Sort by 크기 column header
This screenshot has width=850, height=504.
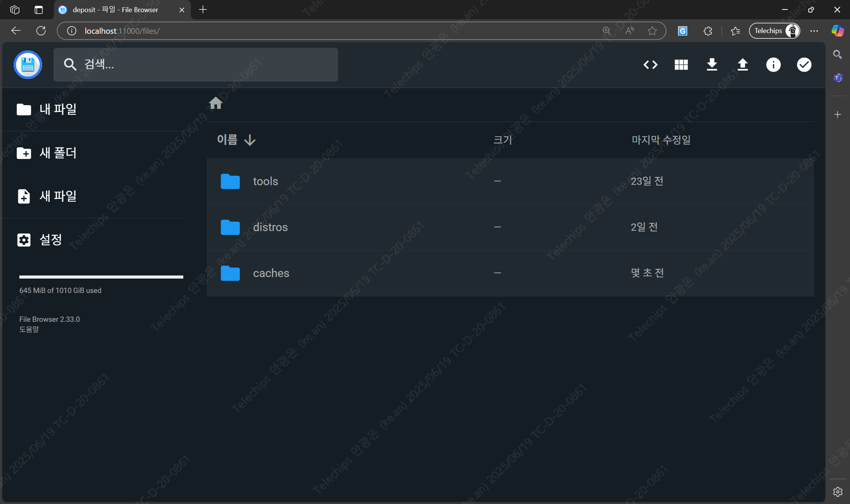502,140
